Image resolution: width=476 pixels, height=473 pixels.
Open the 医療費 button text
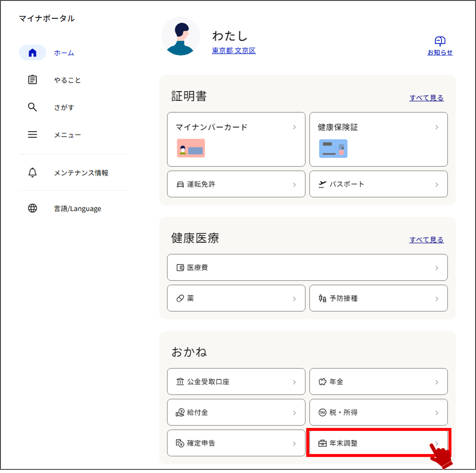click(198, 268)
